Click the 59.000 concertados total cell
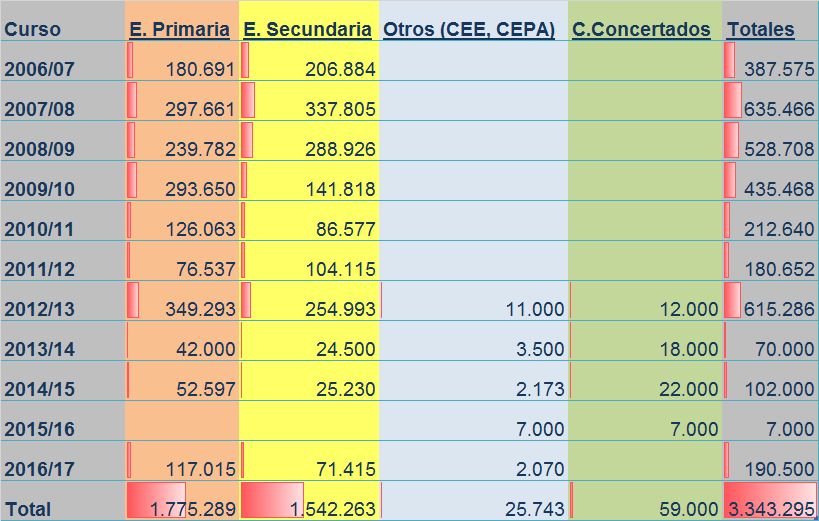Viewport: 819px width, 521px height. point(645,501)
